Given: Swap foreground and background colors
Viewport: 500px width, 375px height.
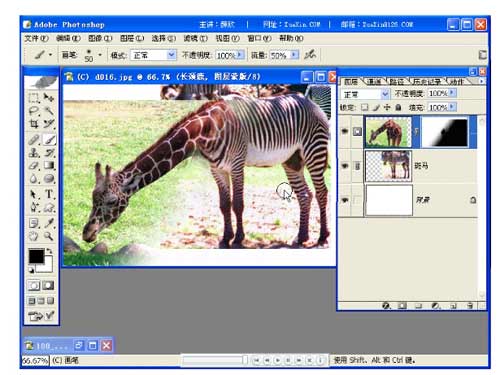Looking at the screenshot, I should (x=49, y=251).
